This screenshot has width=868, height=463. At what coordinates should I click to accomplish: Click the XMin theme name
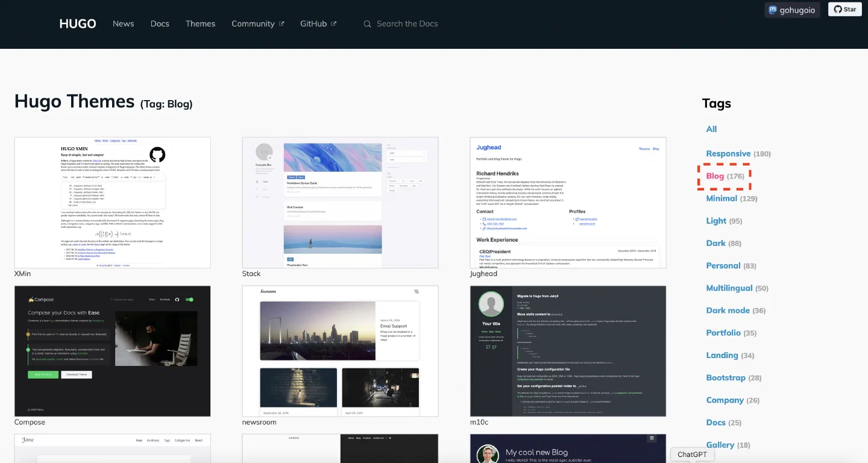23,274
